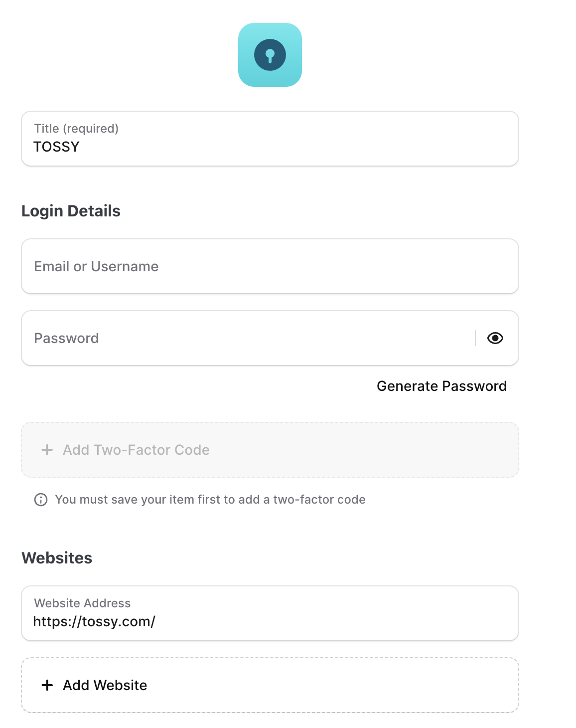Click the Websites section heading

(57, 558)
